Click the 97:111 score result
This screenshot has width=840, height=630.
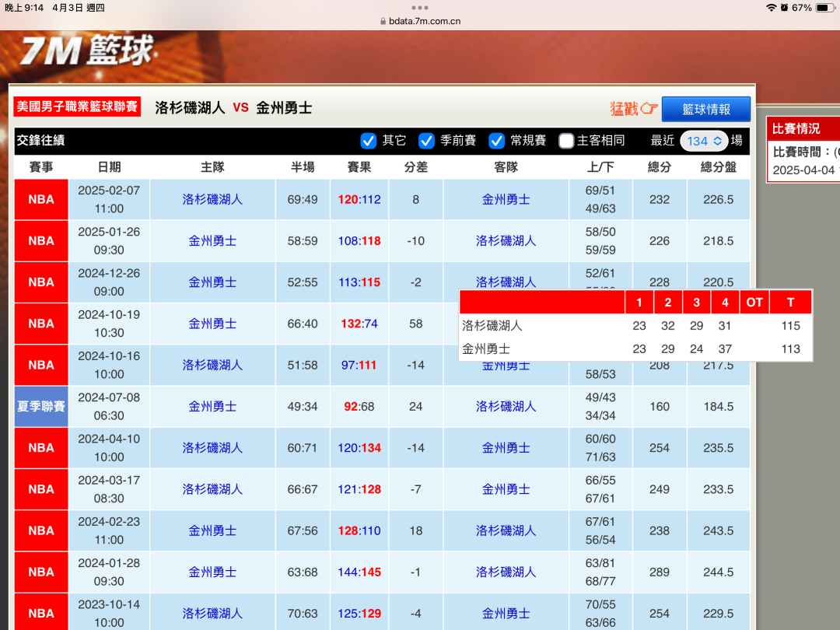359,365
